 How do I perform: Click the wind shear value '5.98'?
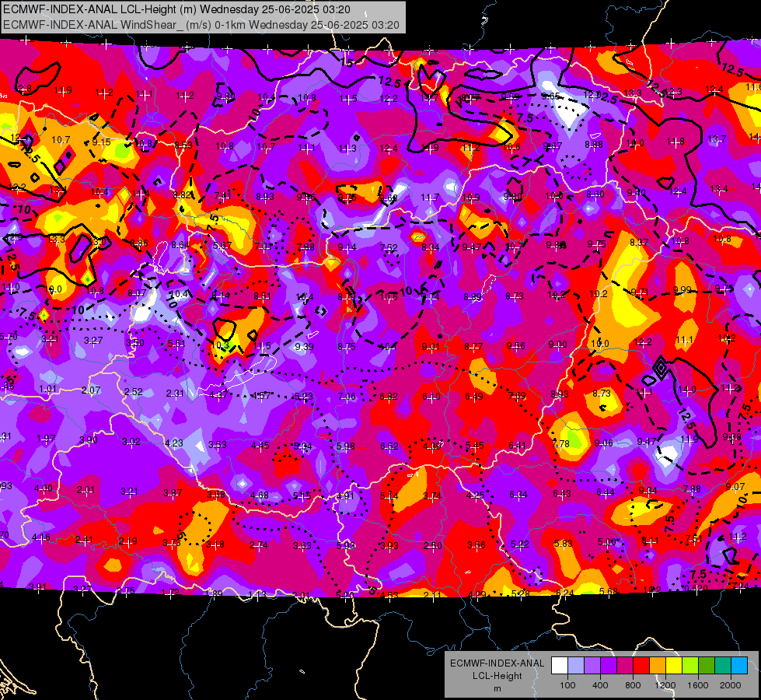(346, 446)
